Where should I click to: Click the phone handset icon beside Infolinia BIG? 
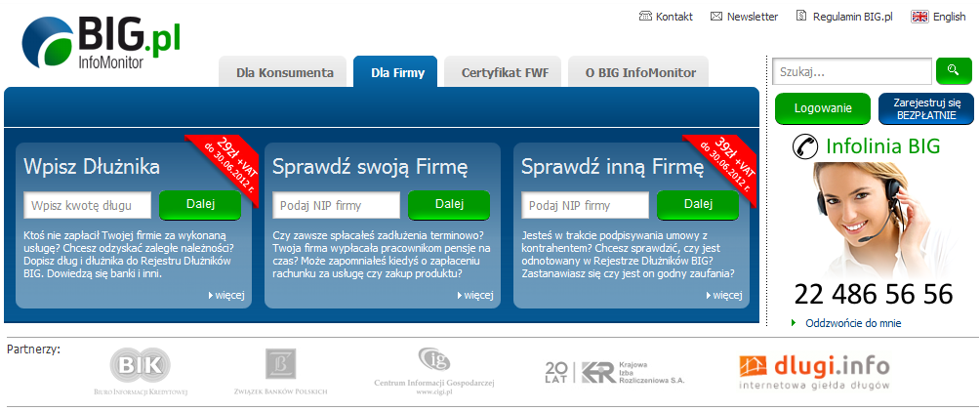[805, 145]
